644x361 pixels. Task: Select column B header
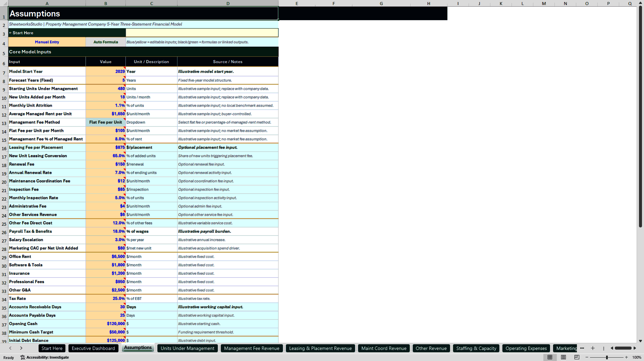click(106, 3)
